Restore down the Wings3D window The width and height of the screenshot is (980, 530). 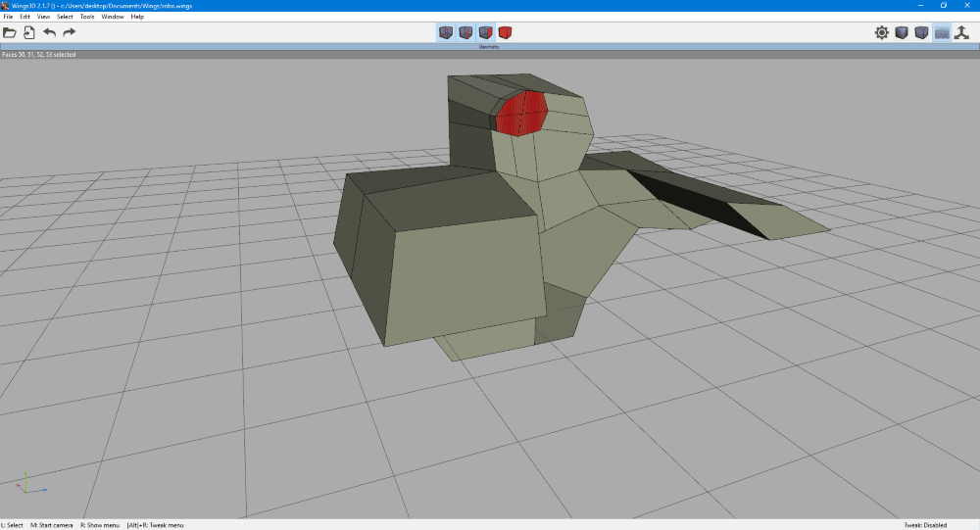point(944,6)
